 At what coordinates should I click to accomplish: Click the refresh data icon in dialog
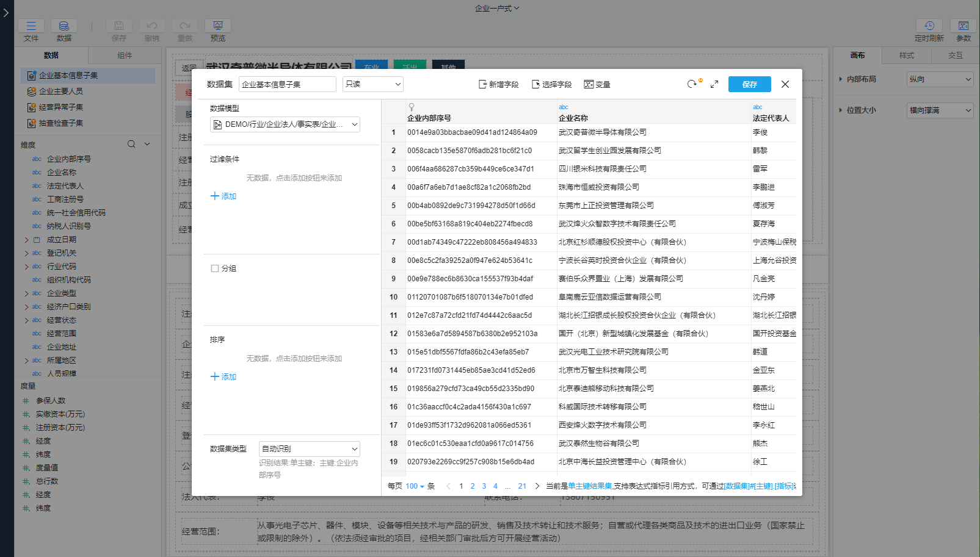click(x=691, y=84)
